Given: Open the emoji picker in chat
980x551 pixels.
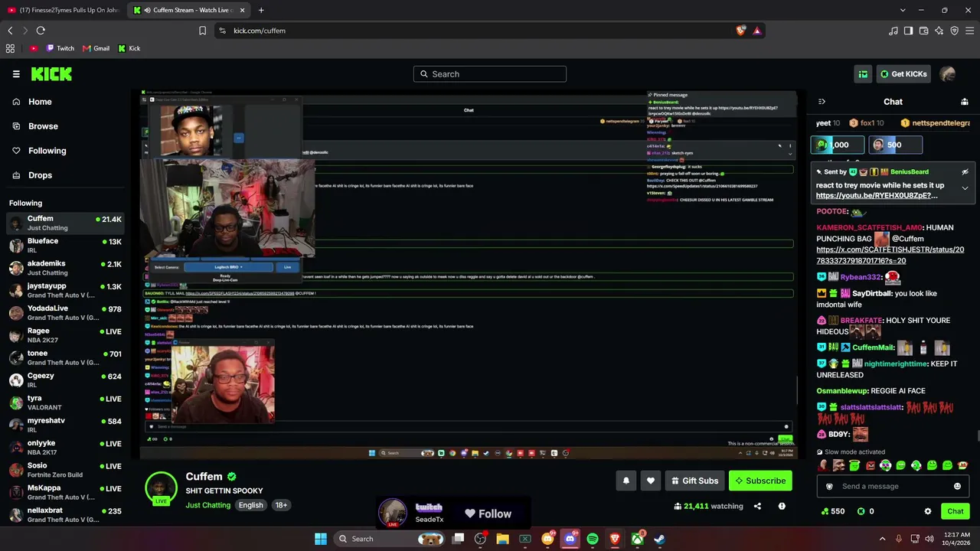Looking at the screenshot, I should 957,487.
